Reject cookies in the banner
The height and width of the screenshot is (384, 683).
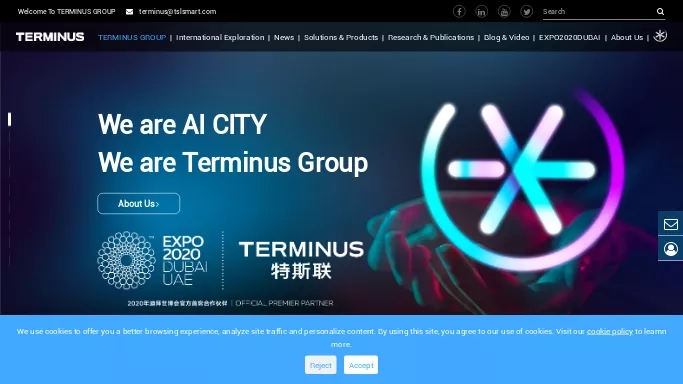321,365
